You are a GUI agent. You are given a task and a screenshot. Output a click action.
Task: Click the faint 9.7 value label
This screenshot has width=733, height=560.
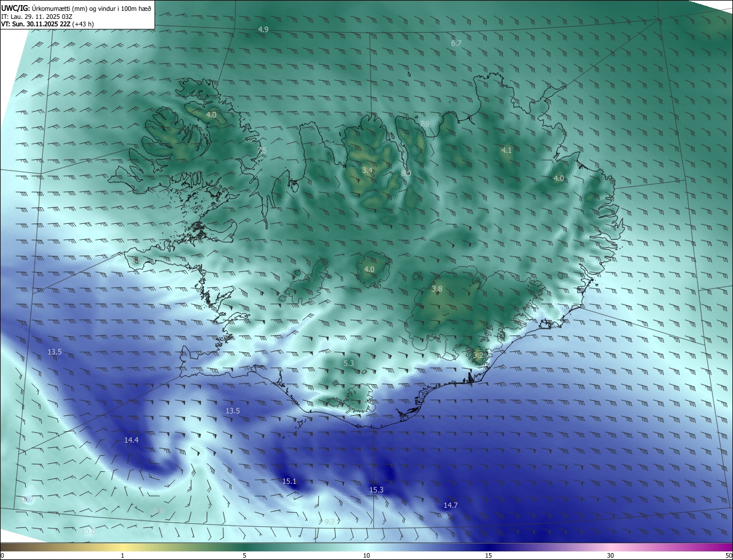point(329,522)
